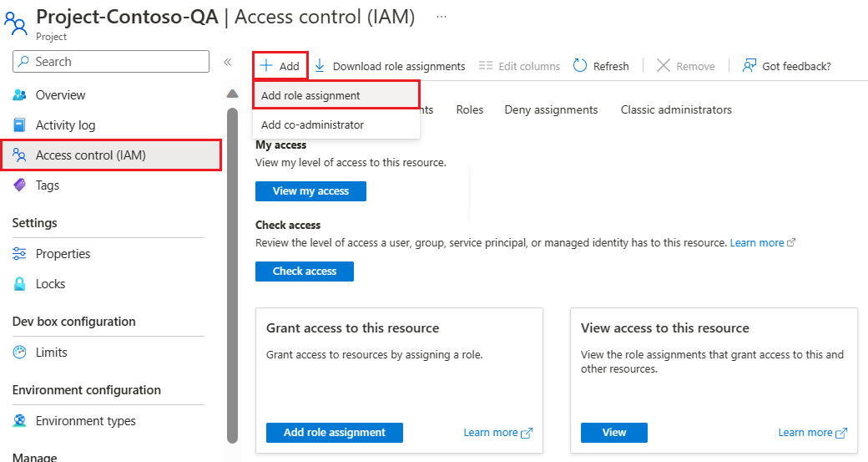The image size is (868, 462).
Task: Click the Refresh circular arrow icon
Action: (579, 65)
